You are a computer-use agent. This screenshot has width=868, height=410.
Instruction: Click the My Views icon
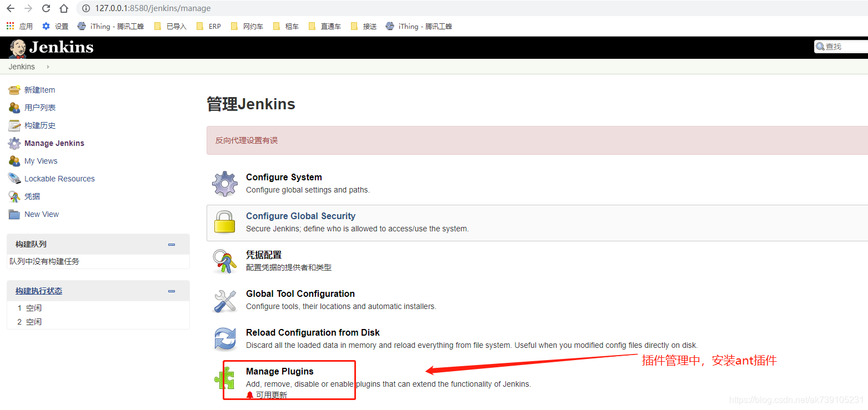[14, 161]
